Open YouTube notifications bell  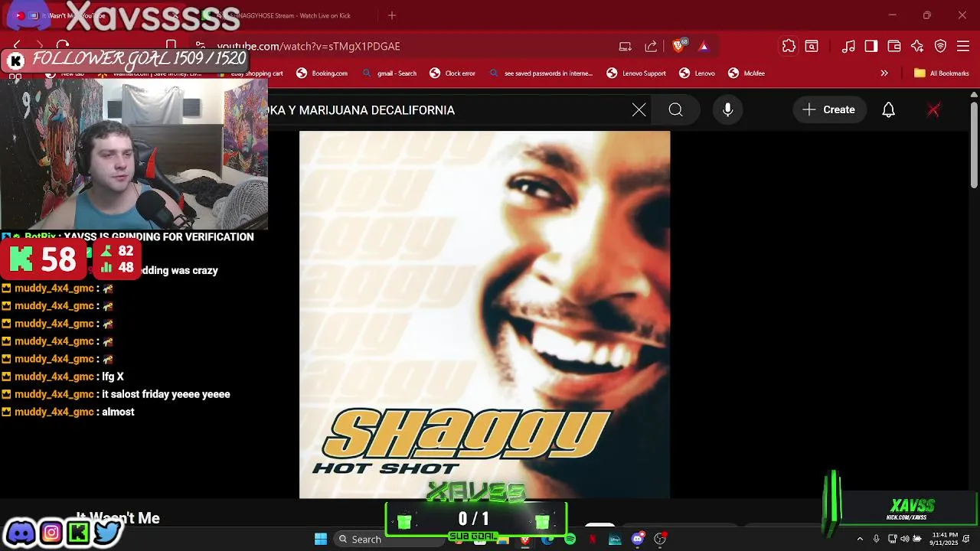(888, 110)
